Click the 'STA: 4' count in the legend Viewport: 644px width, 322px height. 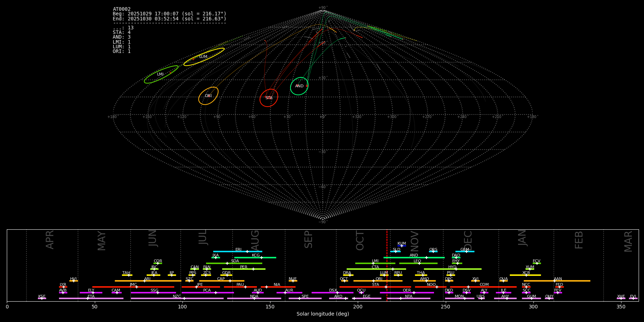coord(122,33)
